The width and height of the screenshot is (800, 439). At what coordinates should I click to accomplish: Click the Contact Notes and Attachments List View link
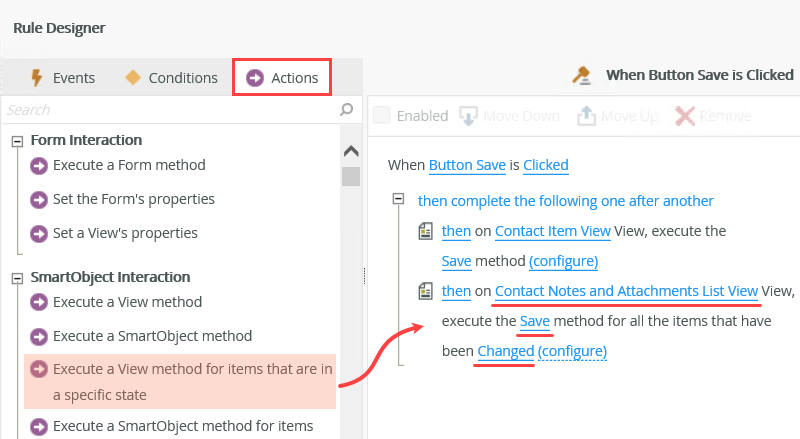(626, 291)
